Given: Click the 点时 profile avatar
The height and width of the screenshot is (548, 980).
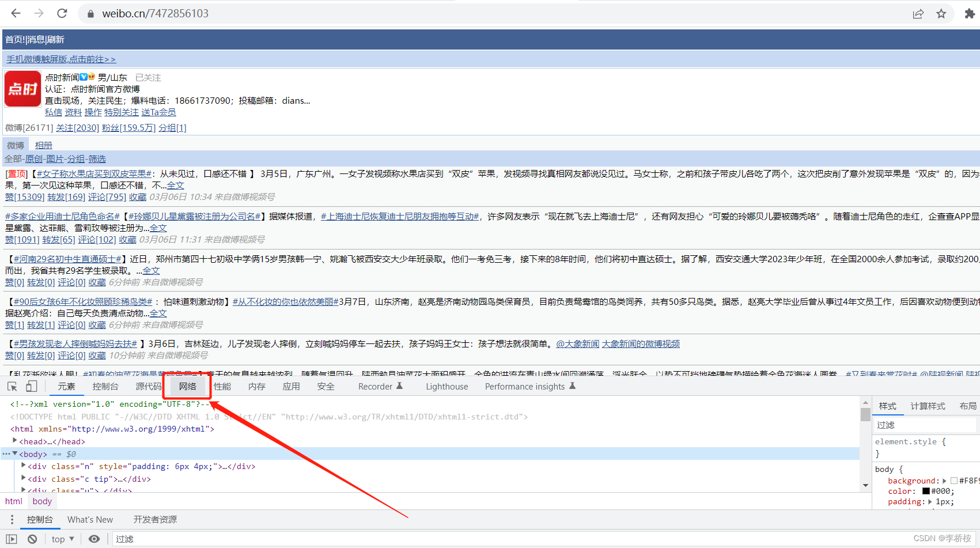Looking at the screenshot, I should tap(23, 89).
